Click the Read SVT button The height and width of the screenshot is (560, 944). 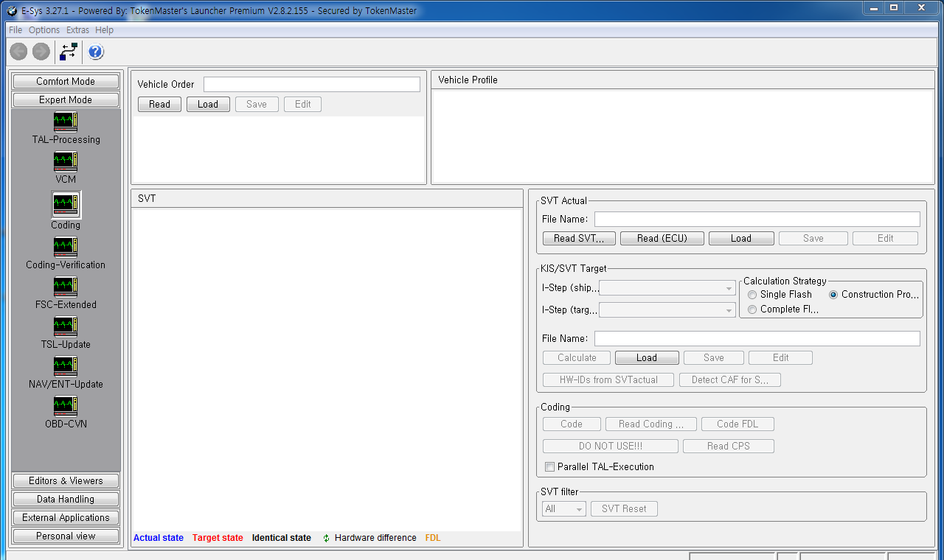(x=578, y=238)
